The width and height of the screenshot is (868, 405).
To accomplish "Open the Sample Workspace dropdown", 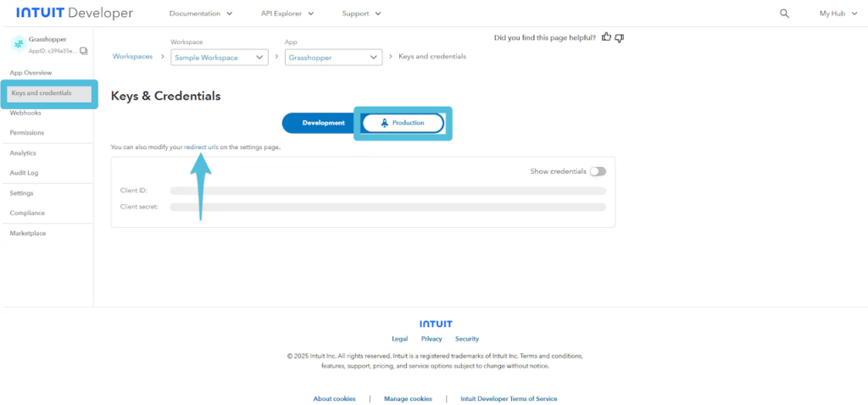I will click(x=219, y=57).
